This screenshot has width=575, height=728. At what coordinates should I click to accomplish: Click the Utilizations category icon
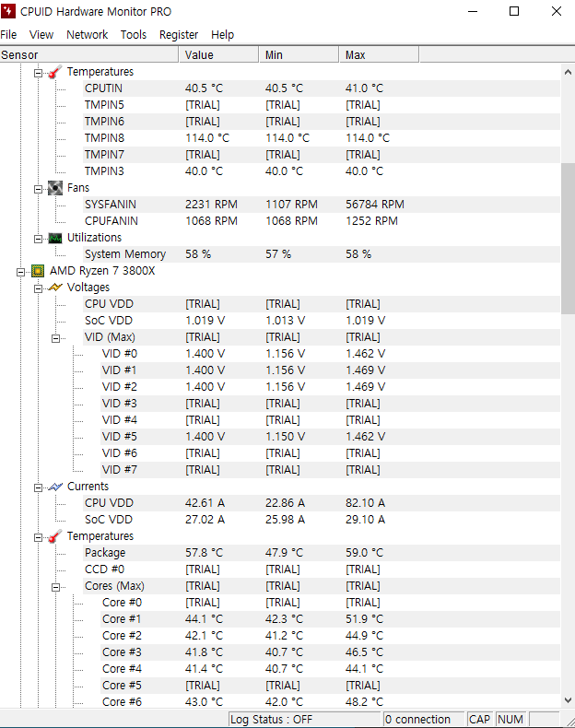point(55,238)
